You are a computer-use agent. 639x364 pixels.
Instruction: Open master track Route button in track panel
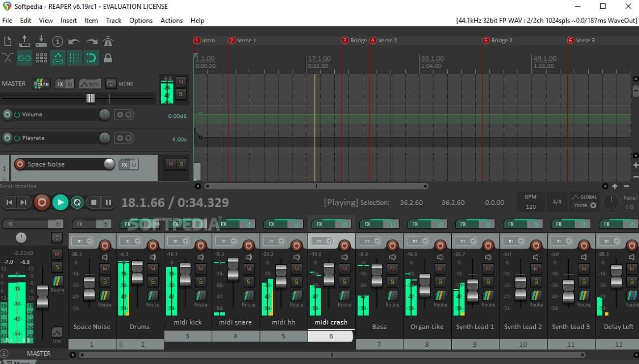click(41, 84)
